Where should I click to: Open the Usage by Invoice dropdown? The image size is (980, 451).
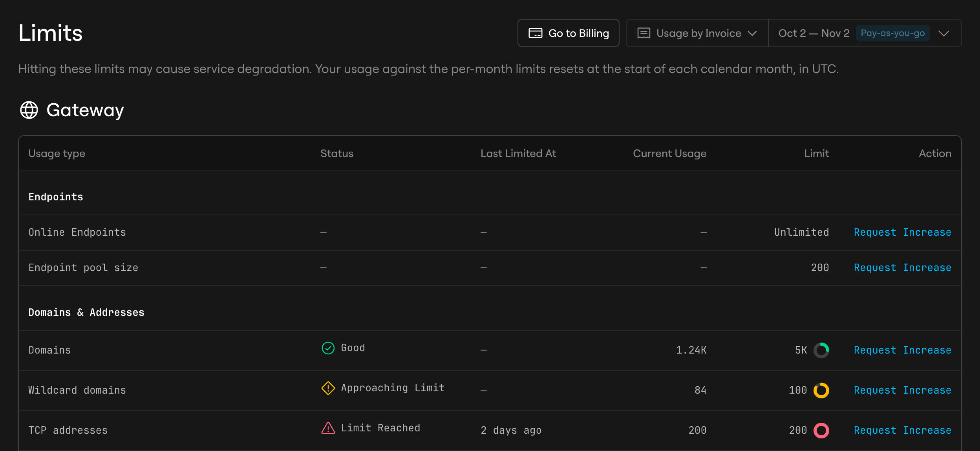click(697, 33)
